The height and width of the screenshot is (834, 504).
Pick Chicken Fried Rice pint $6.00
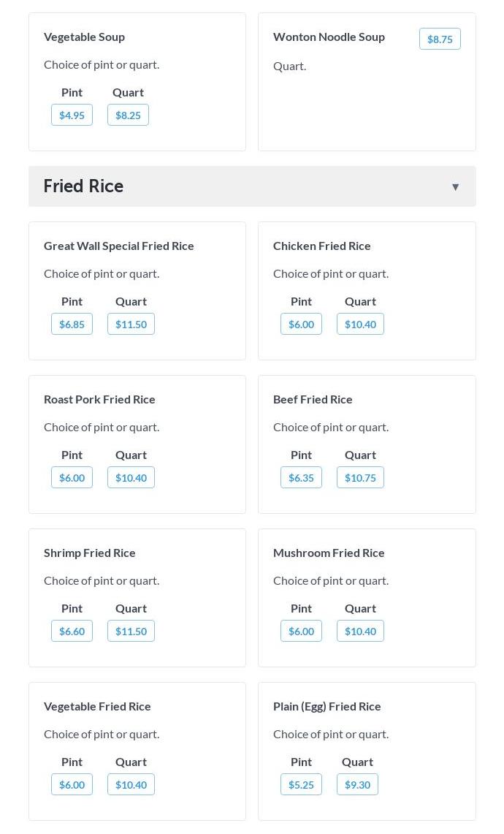coord(301,325)
